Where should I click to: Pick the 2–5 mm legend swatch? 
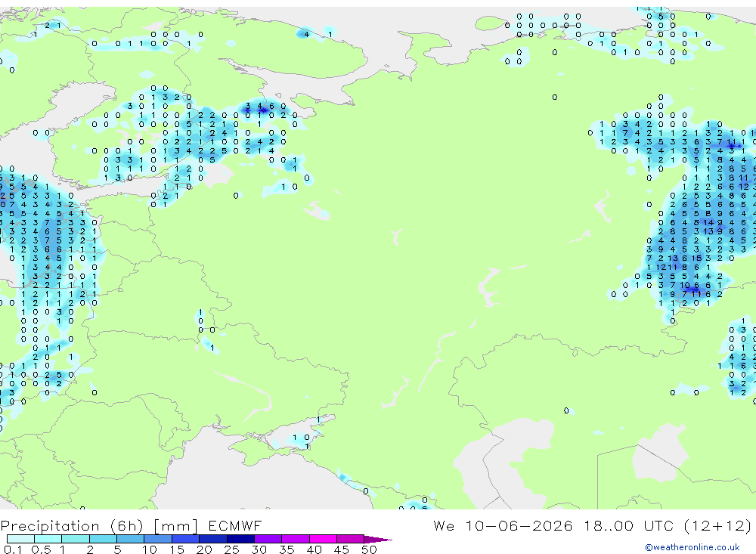103,539
